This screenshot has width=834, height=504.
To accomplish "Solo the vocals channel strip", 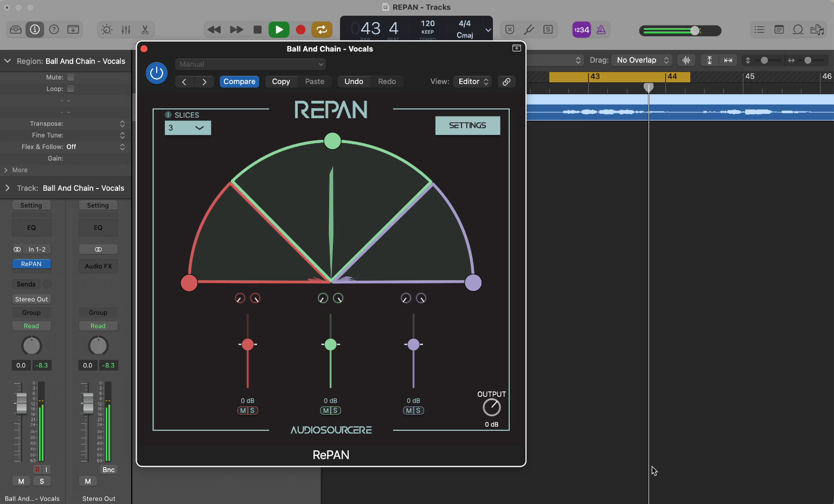I will click(x=42, y=481).
